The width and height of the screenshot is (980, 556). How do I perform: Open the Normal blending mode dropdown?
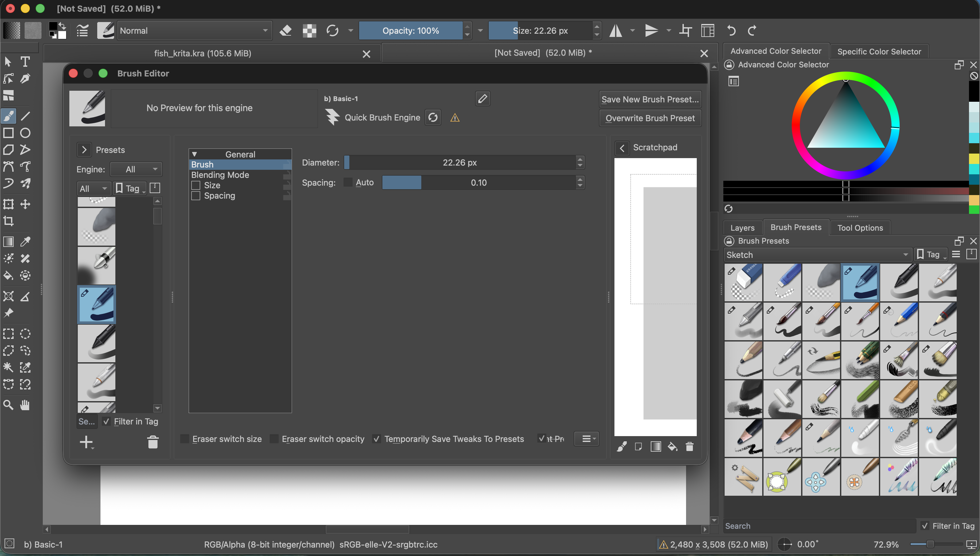(x=194, y=30)
